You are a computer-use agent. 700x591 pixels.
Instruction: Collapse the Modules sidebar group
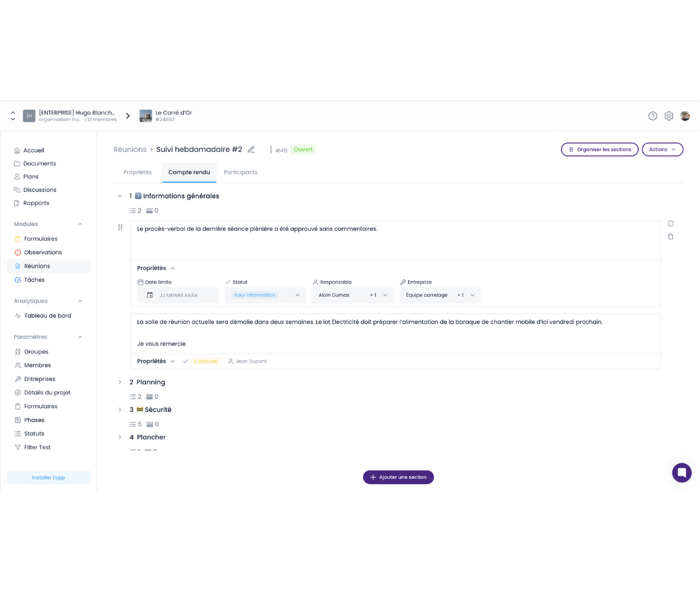click(81, 224)
